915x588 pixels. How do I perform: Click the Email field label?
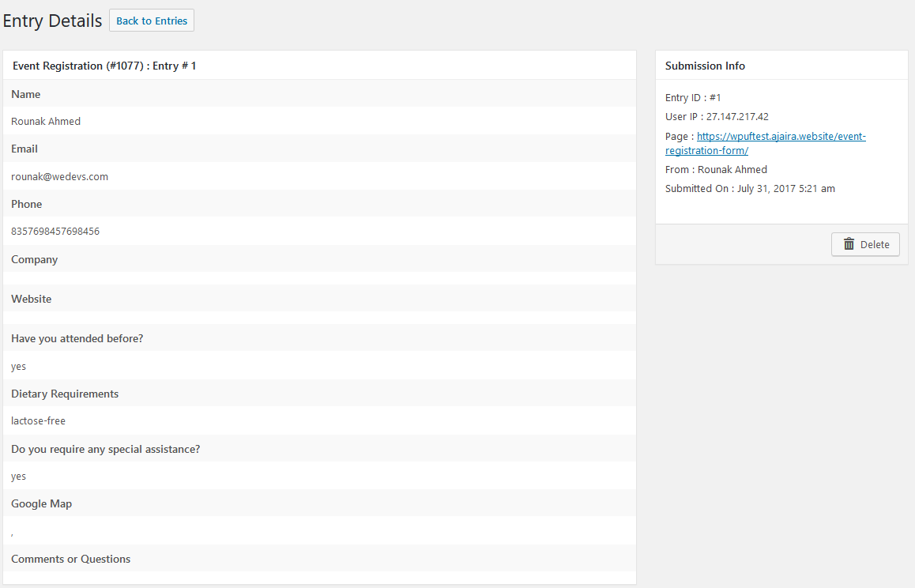[24, 149]
